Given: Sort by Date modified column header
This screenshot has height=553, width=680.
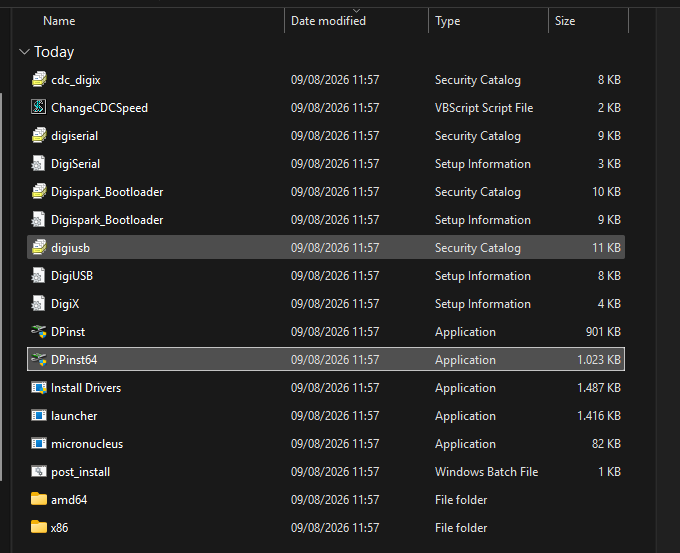Looking at the screenshot, I should click(x=328, y=21).
